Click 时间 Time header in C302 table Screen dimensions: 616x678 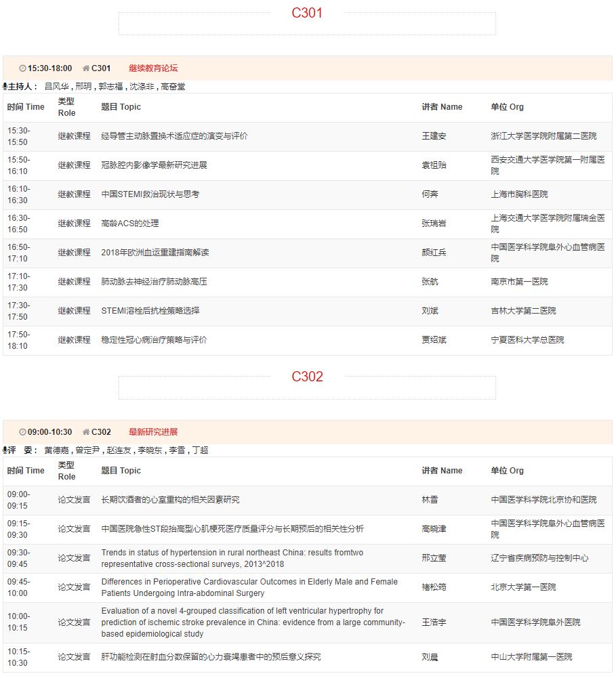coord(26,471)
